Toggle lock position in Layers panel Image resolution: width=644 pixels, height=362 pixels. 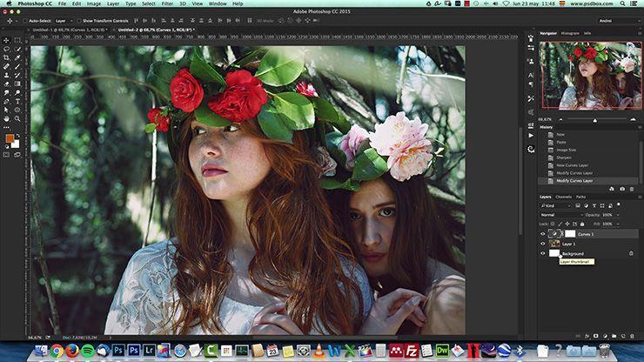567,224
